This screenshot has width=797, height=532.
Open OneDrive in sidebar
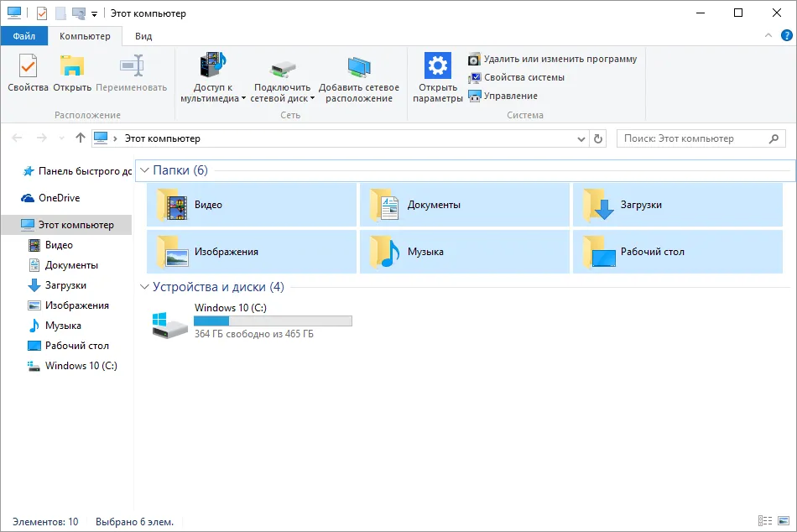tap(50, 198)
